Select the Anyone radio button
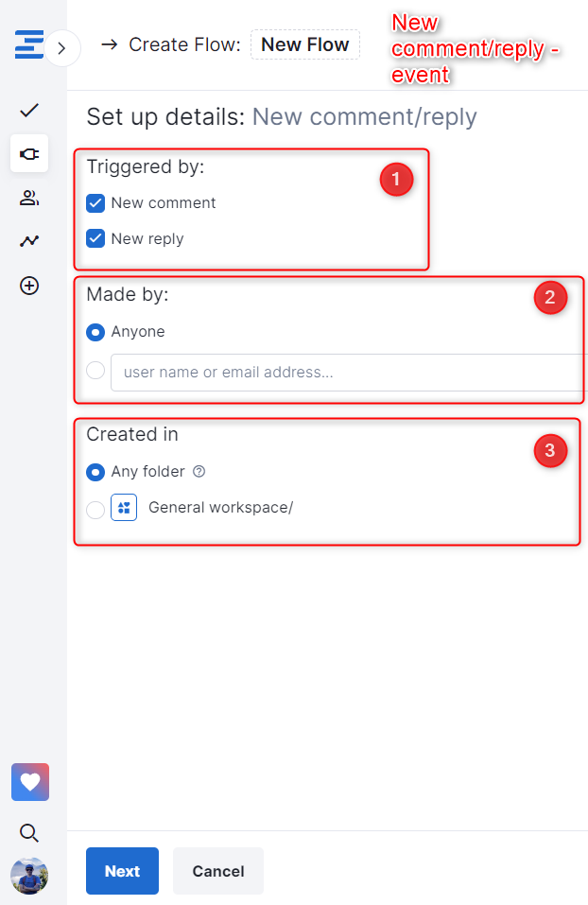 click(x=95, y=332)
